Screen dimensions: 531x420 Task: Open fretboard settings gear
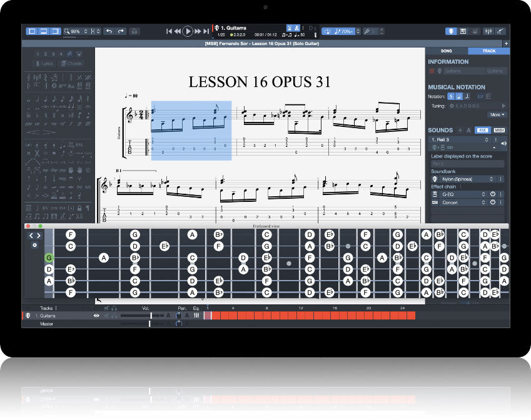click(x=34, y=246)
